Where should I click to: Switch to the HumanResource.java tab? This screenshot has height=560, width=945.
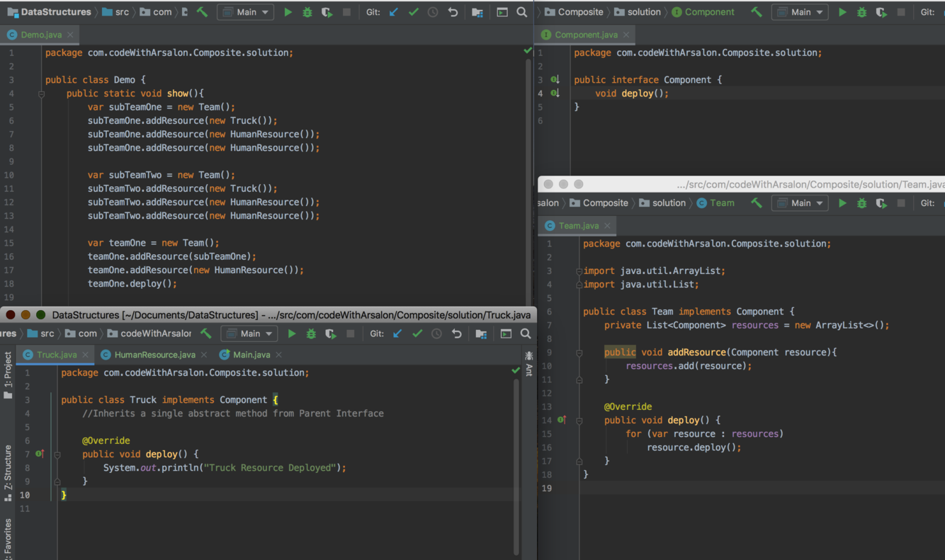[154, 355]
